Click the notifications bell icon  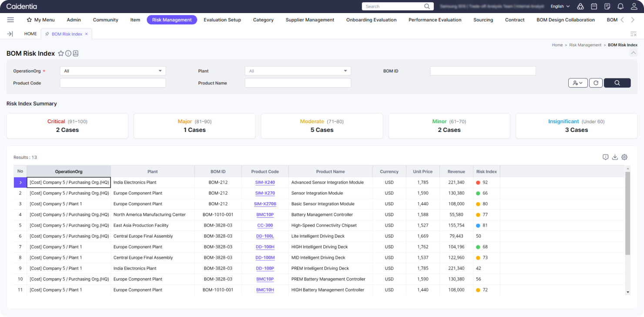coord(621,7)
